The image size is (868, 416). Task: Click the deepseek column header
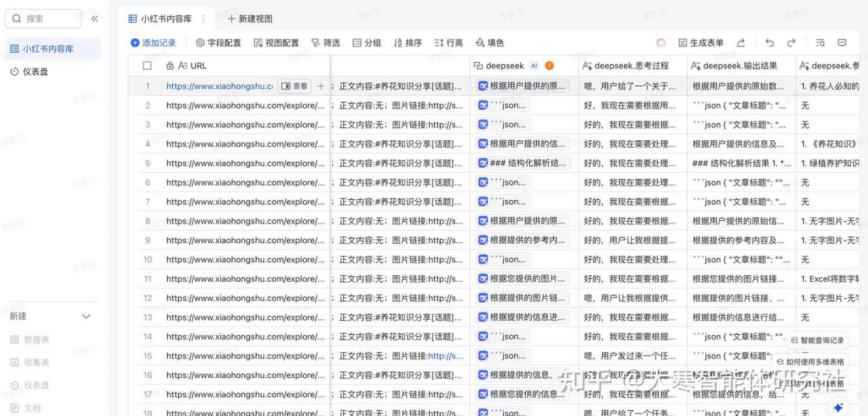[524, 66]
